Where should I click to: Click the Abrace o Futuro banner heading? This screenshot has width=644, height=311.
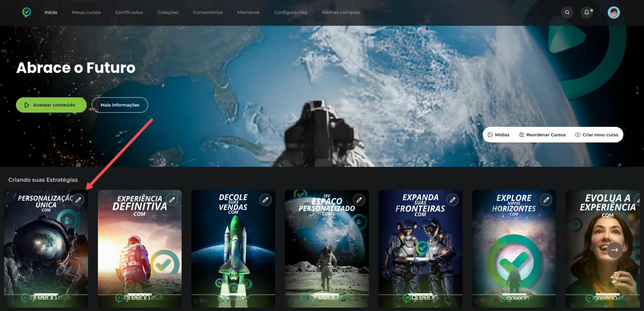click(76, 68)
